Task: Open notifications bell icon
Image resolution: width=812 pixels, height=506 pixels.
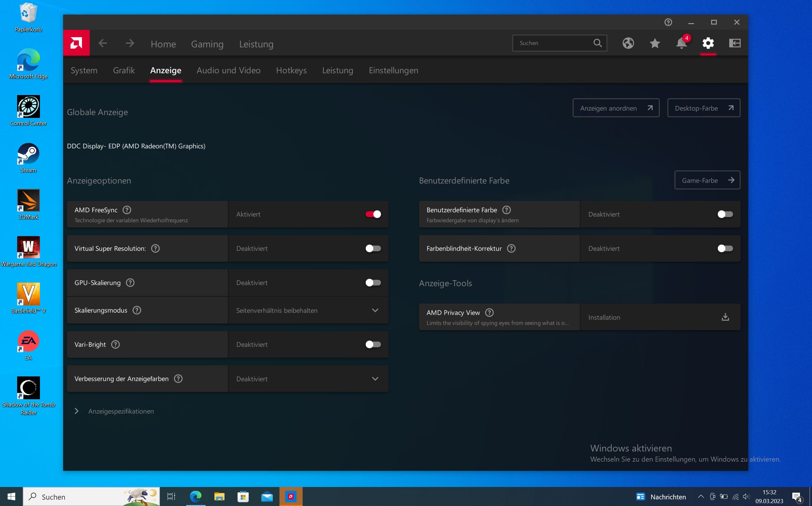Action: [x=681, y=43]
